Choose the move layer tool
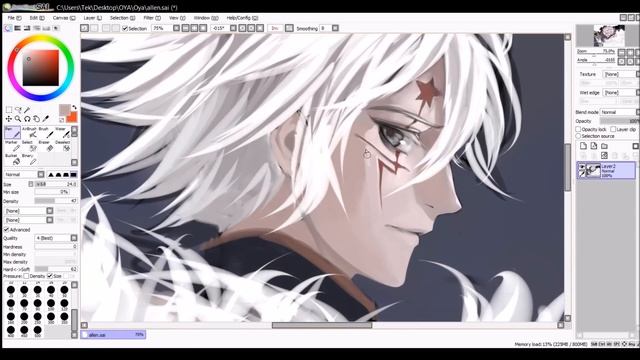This screenshot has height=360, width=640. (9, 119)
